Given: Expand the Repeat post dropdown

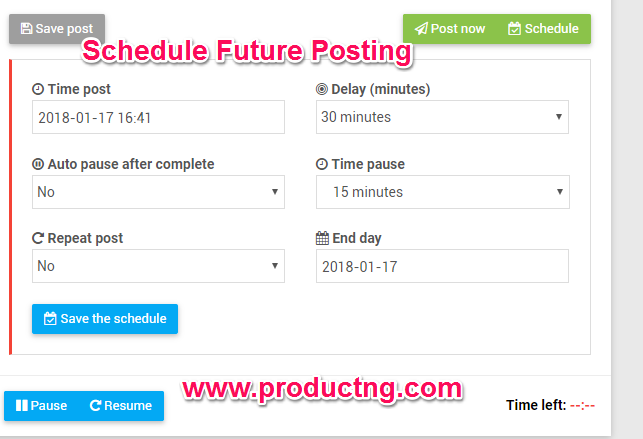Looking at the screenshot, I should pos(158,266).
